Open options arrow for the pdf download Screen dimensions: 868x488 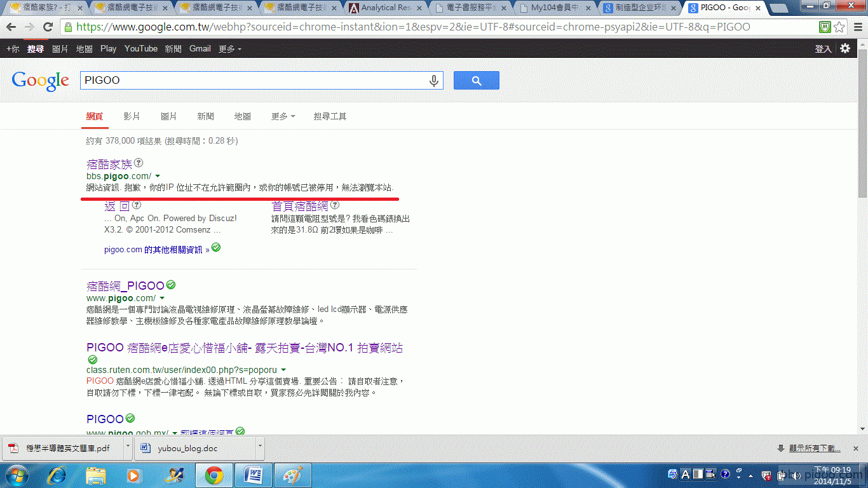click(128, 447)
